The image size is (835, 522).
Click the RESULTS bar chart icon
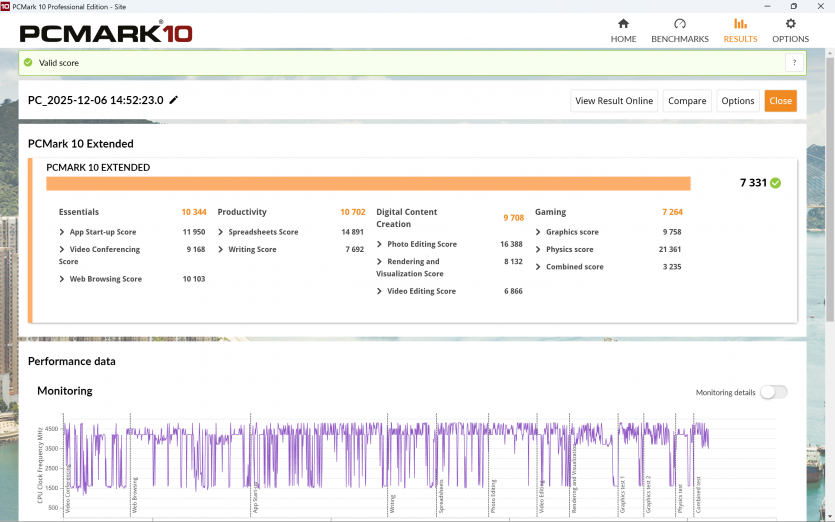tap(740, 24)
